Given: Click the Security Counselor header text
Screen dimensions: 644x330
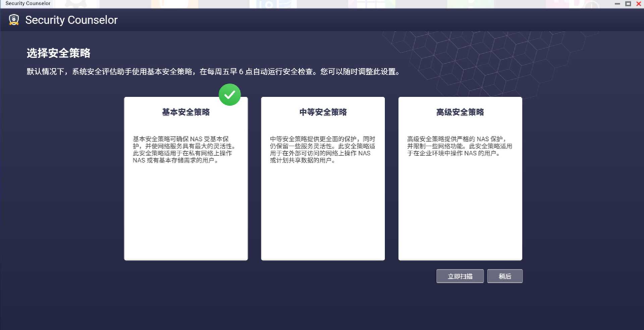Looking at the screenshot, I should pos(71,20).
